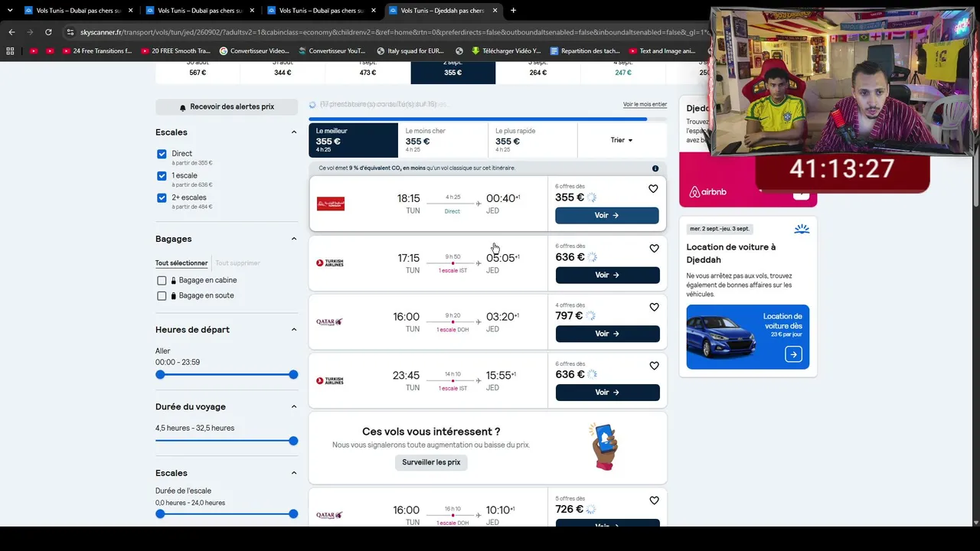Select the date tab priced 344 €

283,72
